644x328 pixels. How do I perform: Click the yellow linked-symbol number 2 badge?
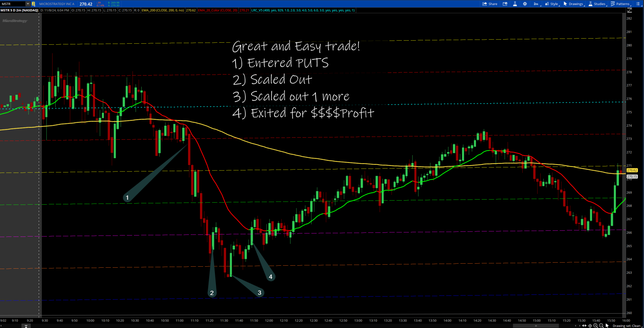click(x=33, y=4)
